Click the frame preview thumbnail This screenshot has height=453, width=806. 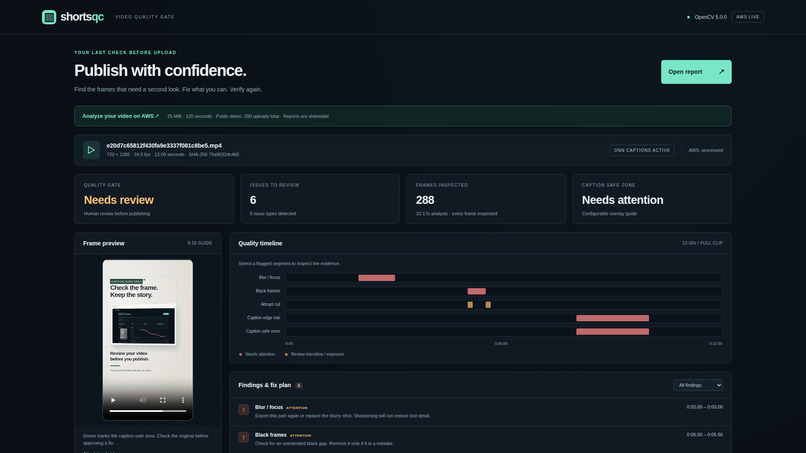coord(148,339)
